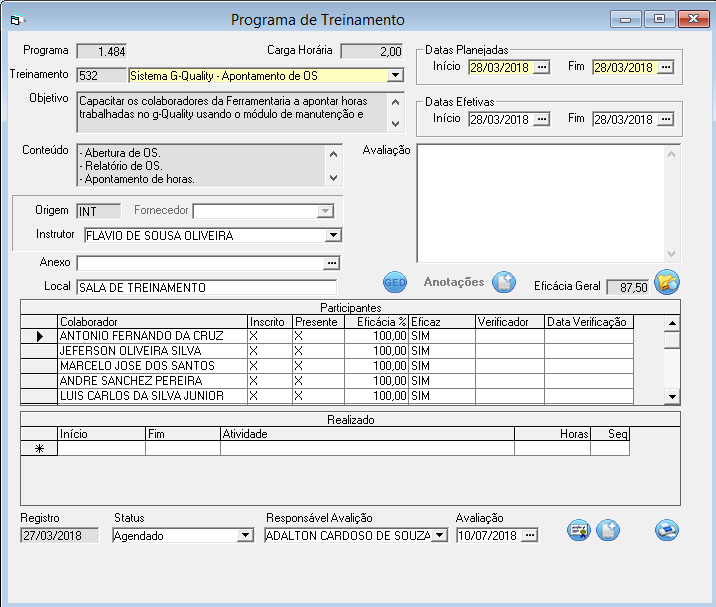The image size is (716, 607).
Task: Click the Horas column header in Realizado
Action: [x=553, y=434]
